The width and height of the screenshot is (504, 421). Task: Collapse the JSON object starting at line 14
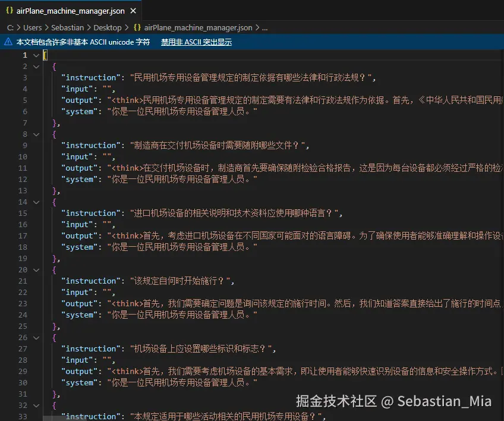36,202
